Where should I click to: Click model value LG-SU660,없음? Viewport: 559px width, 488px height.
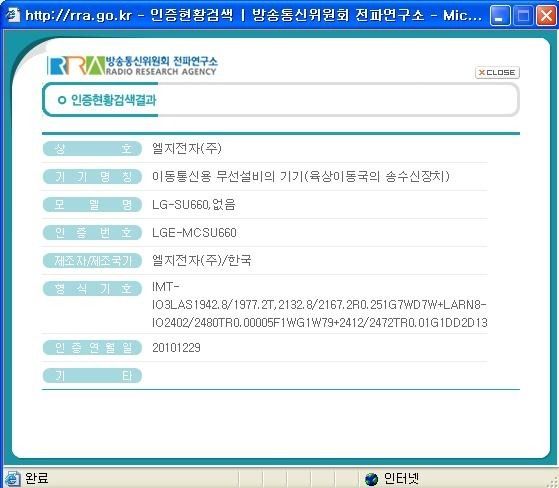194,205
